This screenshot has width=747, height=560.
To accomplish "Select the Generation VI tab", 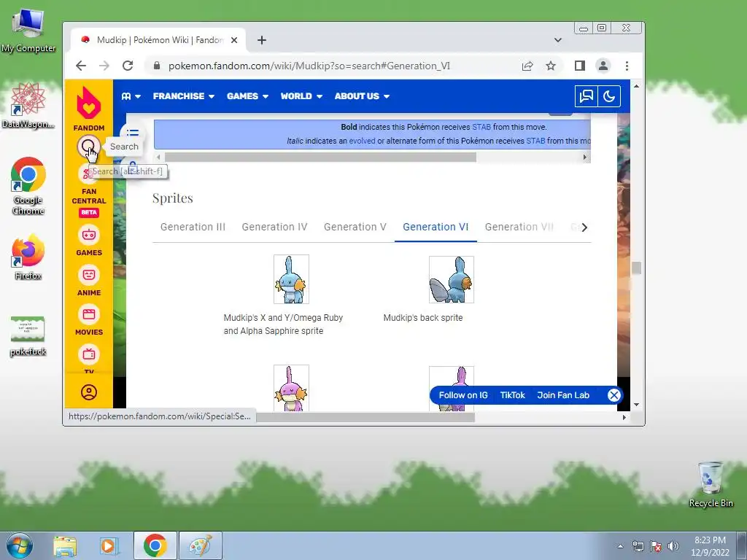I will pos(436,227).
